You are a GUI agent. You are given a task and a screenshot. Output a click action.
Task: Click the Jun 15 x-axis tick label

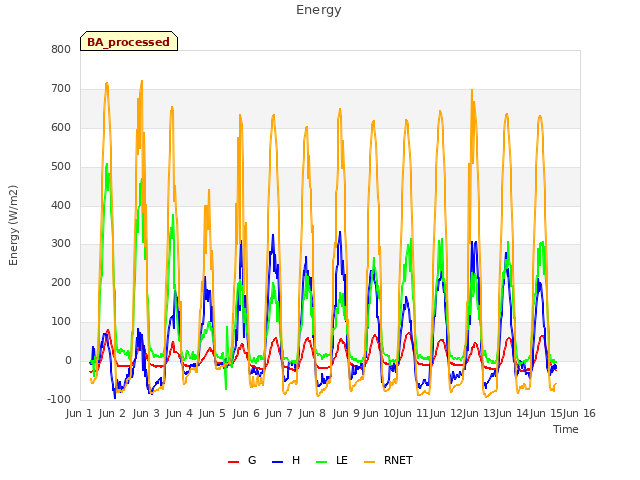546,413
